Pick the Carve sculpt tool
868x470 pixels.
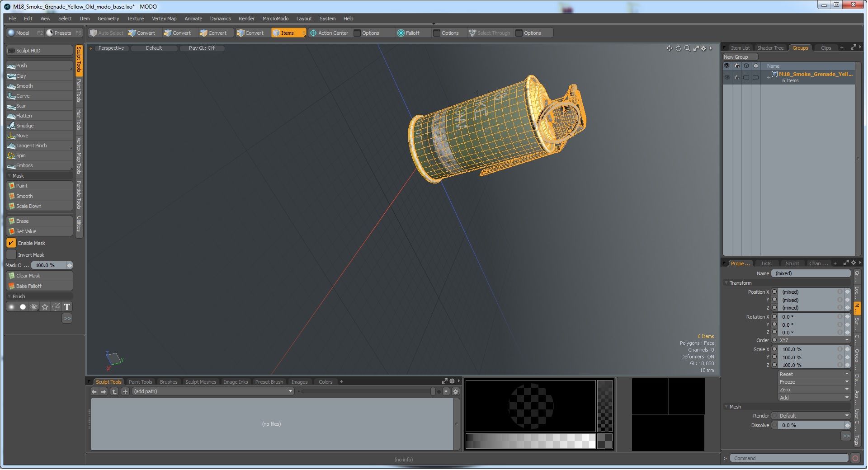(39, 96)
